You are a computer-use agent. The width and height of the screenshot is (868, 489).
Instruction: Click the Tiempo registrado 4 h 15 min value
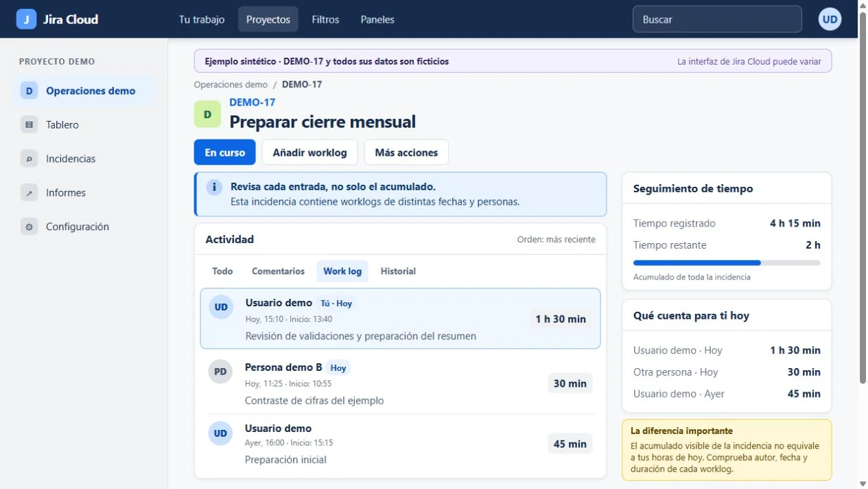(795, 223)
